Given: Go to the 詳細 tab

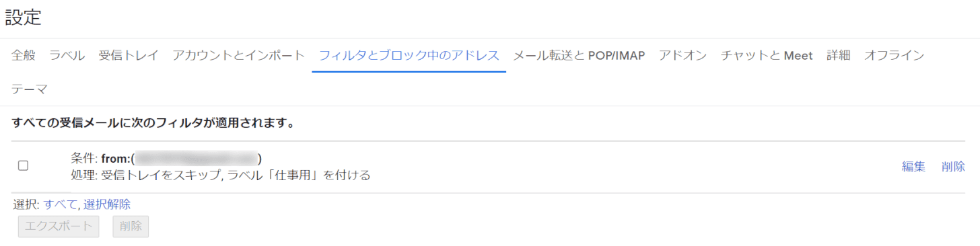Looking at the screenshot, I should 839,55.
